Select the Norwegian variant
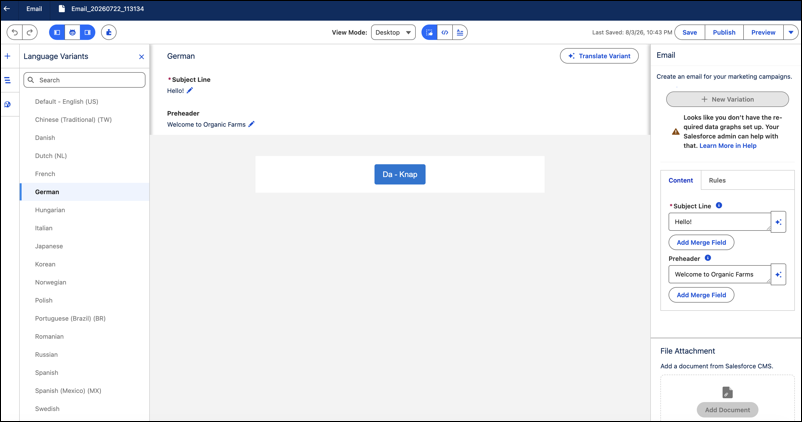 84,282
